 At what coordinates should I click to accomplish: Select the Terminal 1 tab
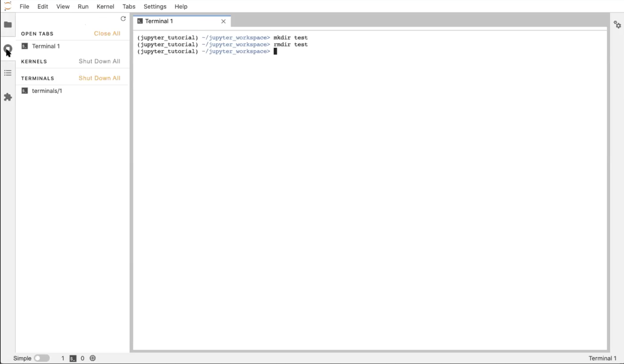(159, 21)
